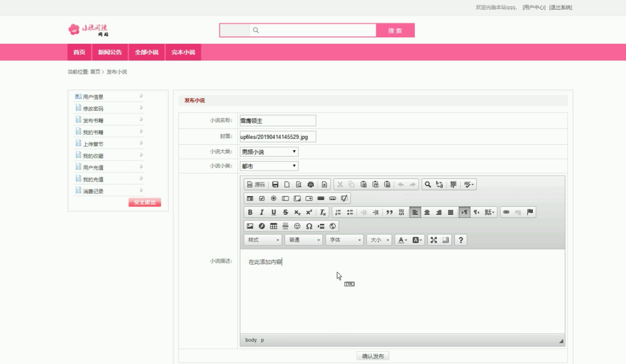The height and width of the screenshot is (364, 626).
Task: Click the Remove Format icon
Action: coord(323,212)
